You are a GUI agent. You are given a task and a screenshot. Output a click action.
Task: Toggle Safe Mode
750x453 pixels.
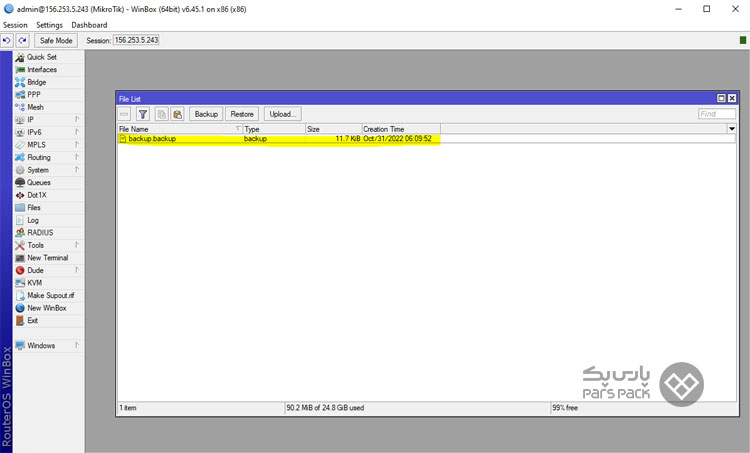coord(55,40)
